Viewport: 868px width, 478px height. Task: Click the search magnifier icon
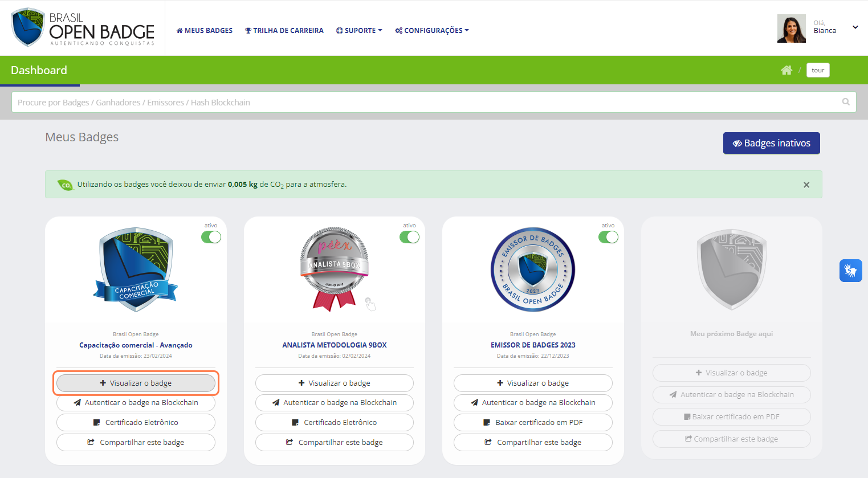(846, 102)
